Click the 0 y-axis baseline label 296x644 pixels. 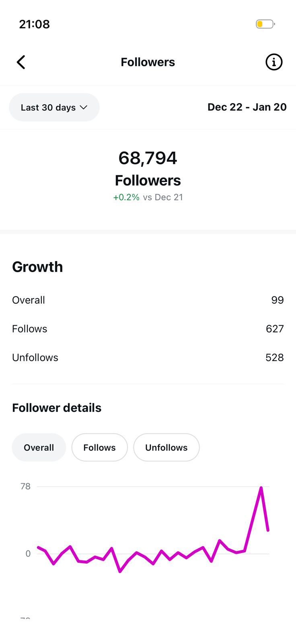click(x=28, y=554)
